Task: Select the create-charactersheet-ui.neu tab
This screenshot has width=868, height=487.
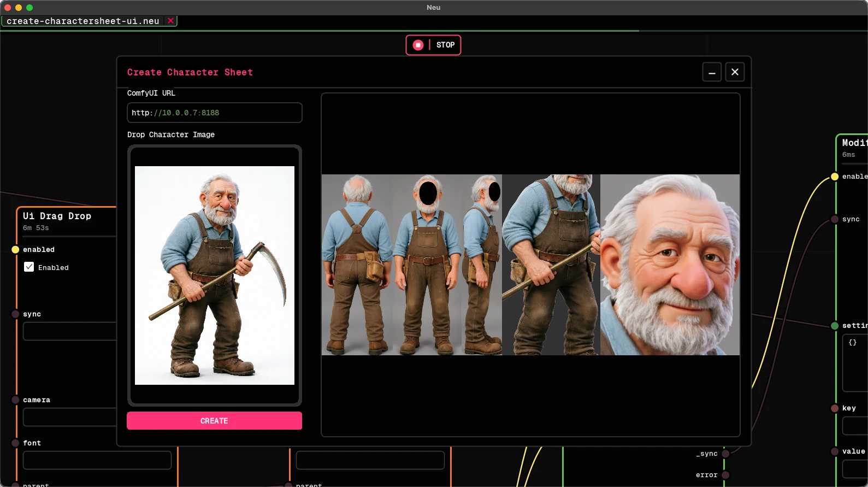Action: 83,21
